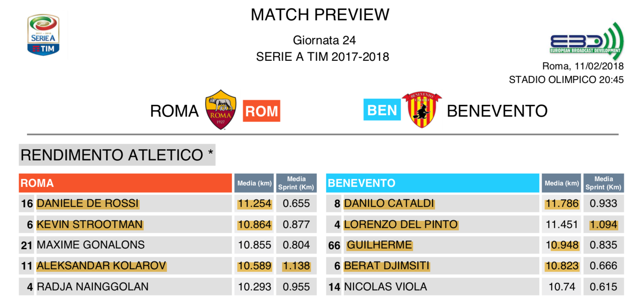Click Roma's Media (km) column header
The height and width of the screenshot is (298, 644).
pyautogui.click(x=254, y=183)
